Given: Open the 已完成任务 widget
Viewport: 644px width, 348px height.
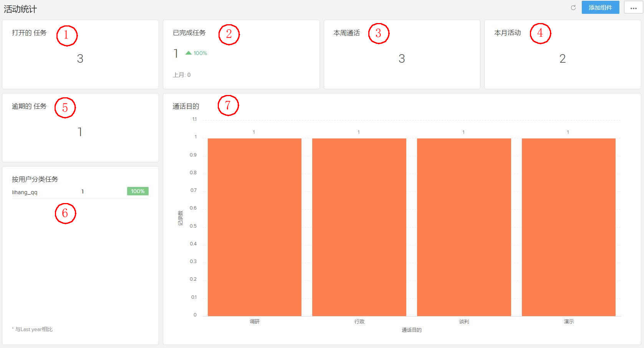Looking at the screenshot, I should pyautogui.click(x=189, y=33).
